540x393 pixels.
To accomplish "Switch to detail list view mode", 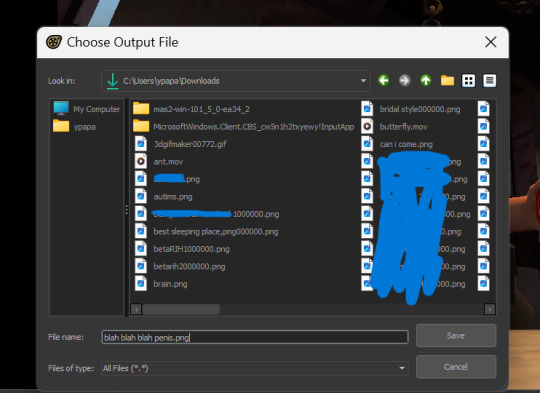I will point(489,81).
